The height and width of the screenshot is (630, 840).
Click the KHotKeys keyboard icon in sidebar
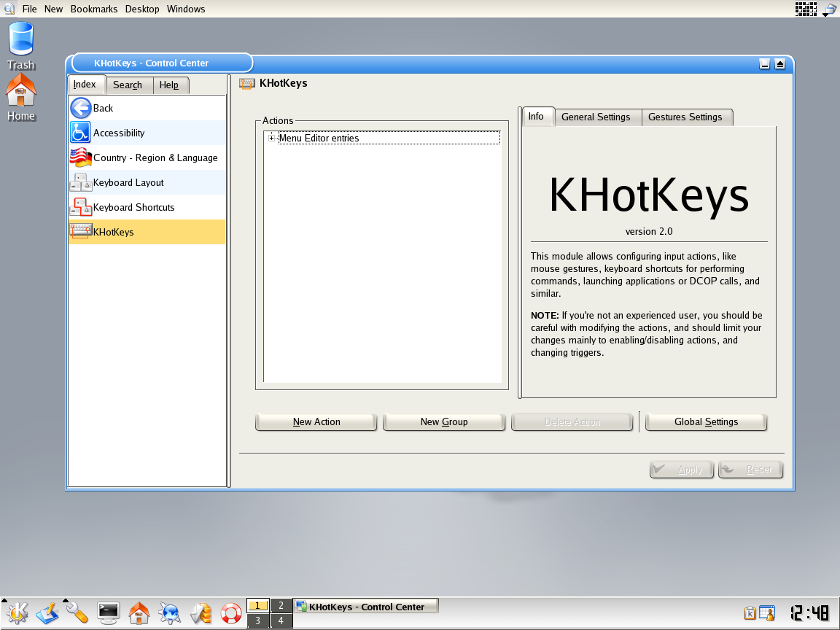click(80, 231)
